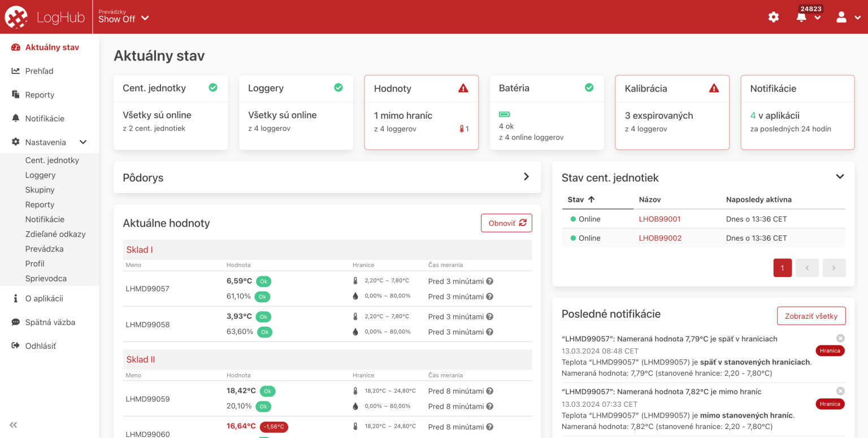Viewport: 868px width, 438px height.
Task: Click the Kalibrácia warning triangle icon
Action: [714, 88]
